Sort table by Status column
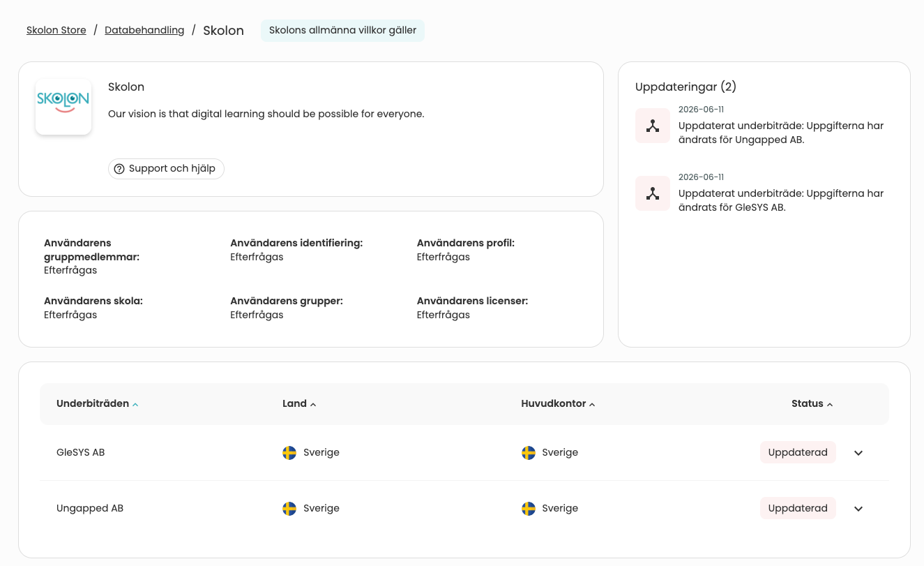Image resolution: width=924 pixels, height=566 pixels. (x=812, y=403)
